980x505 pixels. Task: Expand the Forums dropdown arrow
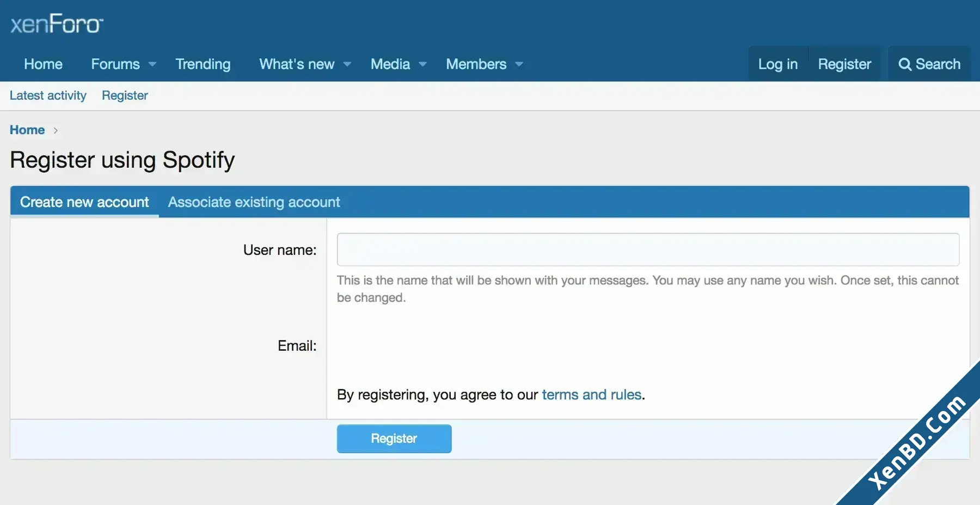click(152, 64)
